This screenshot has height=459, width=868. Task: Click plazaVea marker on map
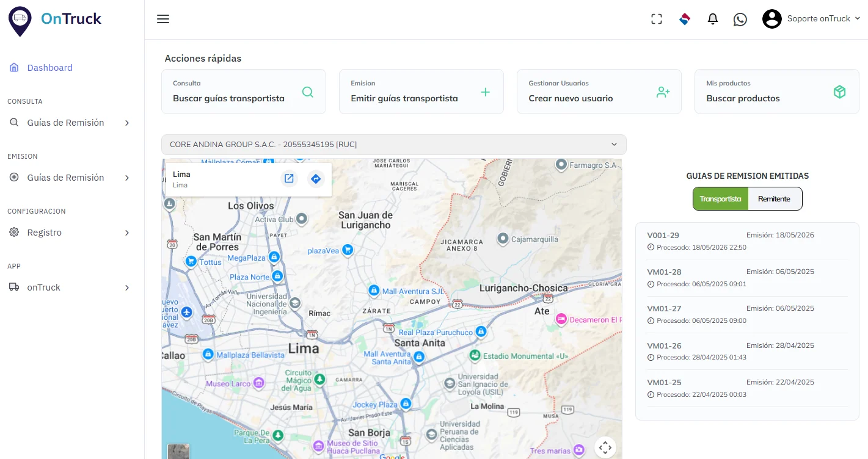click(348, 250)
